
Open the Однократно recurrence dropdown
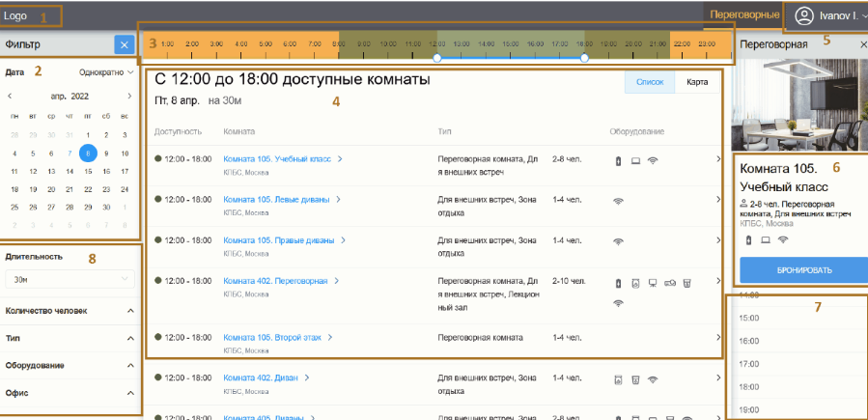[x=106, y=72]
